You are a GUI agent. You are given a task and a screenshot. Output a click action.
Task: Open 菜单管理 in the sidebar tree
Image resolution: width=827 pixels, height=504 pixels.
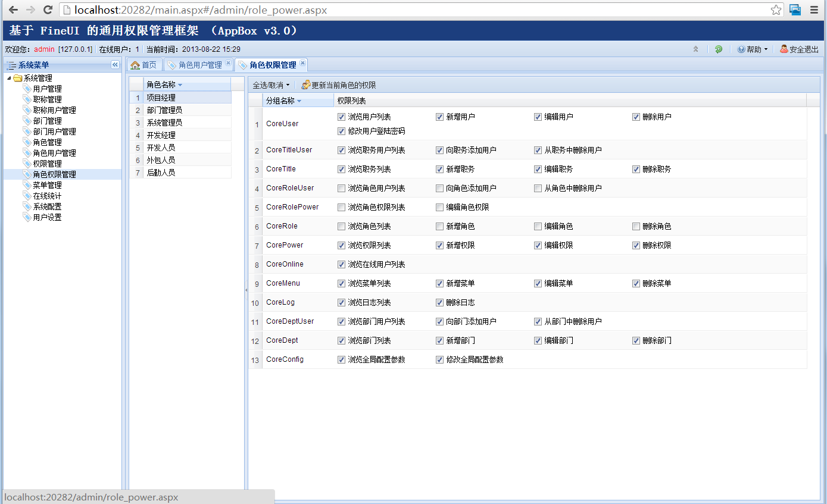(47, 185)
